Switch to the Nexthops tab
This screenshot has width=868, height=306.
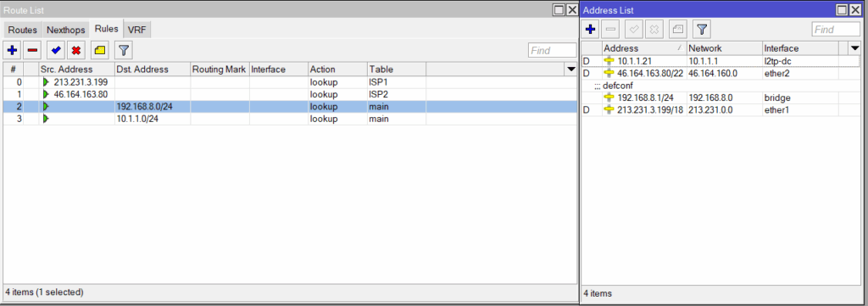66,30
